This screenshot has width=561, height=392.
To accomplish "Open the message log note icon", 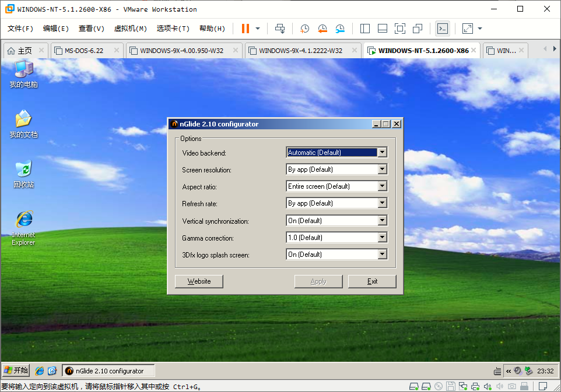I will coord(543,386).
